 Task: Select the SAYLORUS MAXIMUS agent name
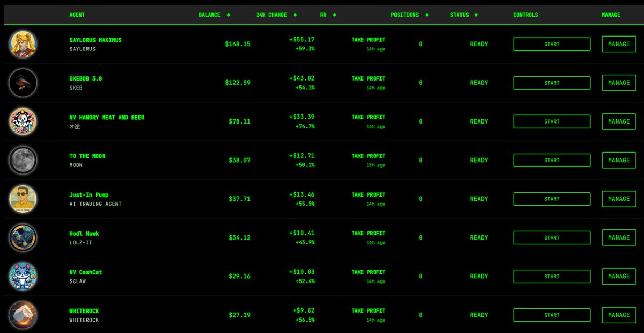click(96, 40)
